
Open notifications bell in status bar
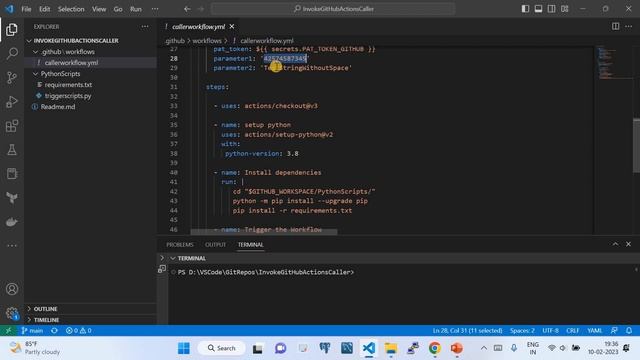coord(629,331)
